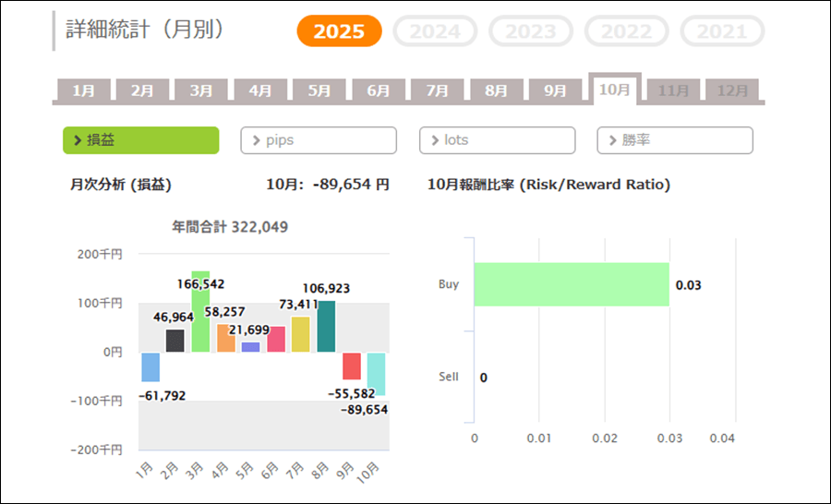Go to the 9月 tab

(x=556, y=90)
